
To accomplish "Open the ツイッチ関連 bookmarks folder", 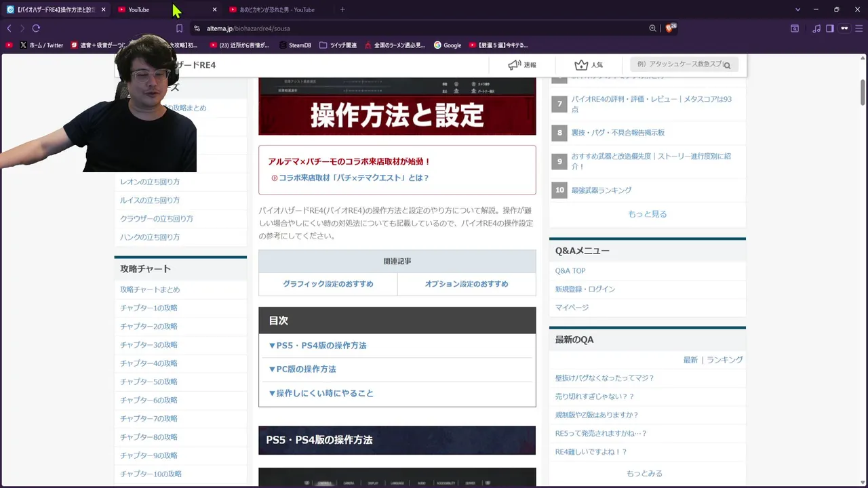I will (x=338, y=45).
